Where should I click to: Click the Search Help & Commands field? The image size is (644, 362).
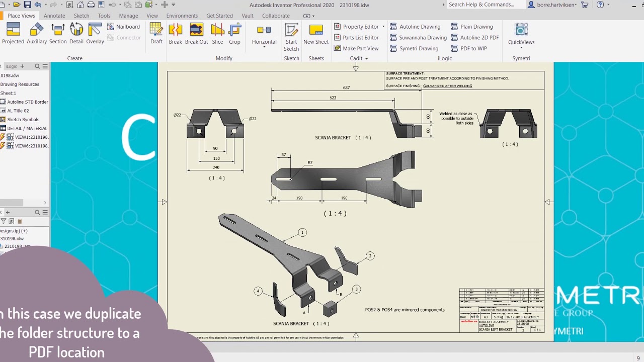[486, 5]
